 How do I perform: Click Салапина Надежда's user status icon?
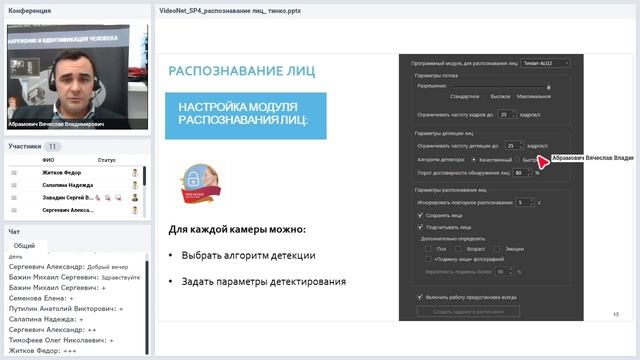click(x=135, y=185)
